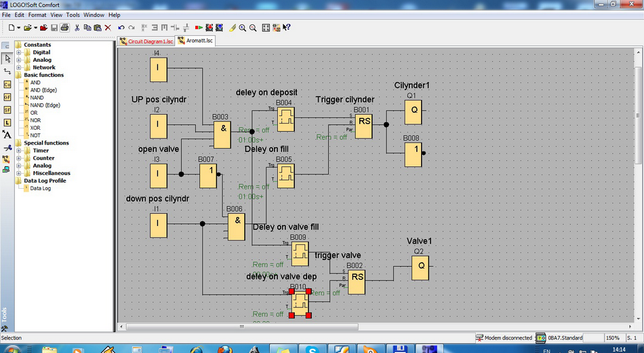Click Modem disconnected status indicator

click(503, 337)
